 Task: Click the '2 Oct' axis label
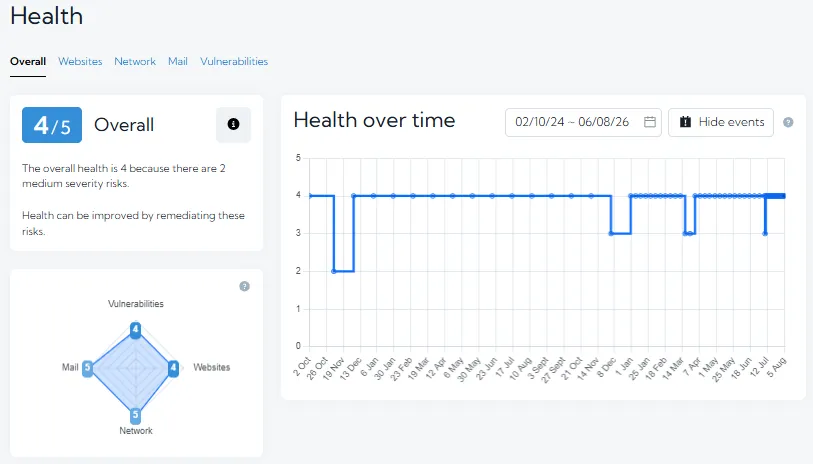[302, 366]
